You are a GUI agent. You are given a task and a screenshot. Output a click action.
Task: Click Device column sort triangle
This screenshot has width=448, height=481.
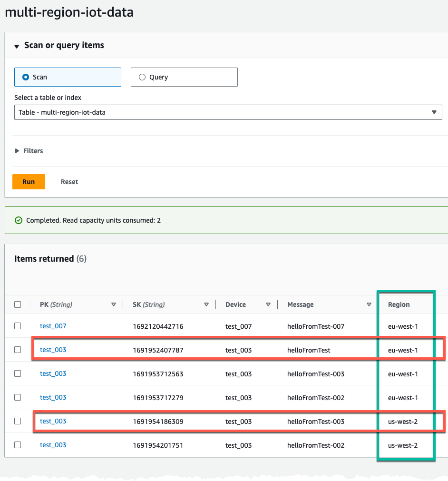[268, 304]
